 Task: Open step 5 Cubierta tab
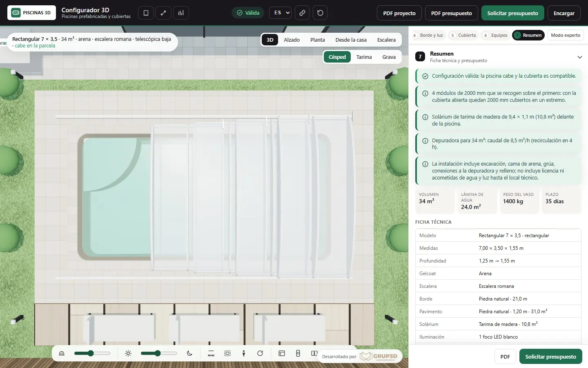pyautogui.click(x=463, y=35)
